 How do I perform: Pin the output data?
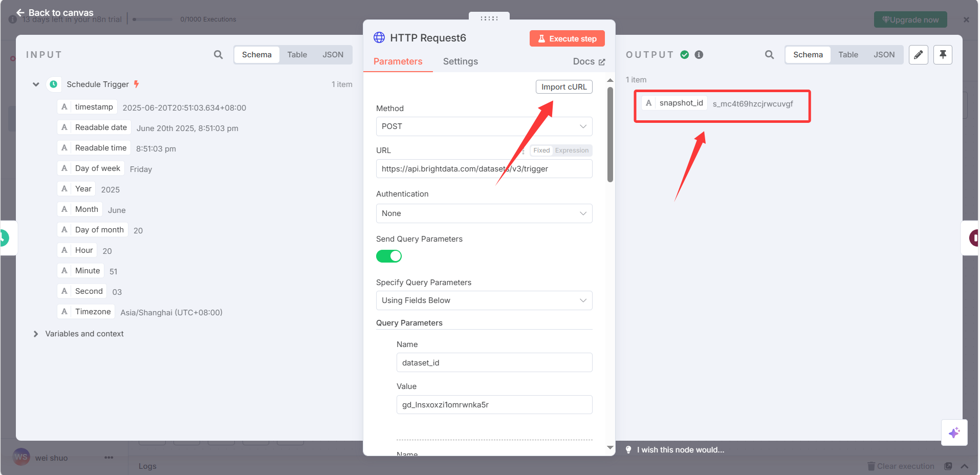(943, 55)
